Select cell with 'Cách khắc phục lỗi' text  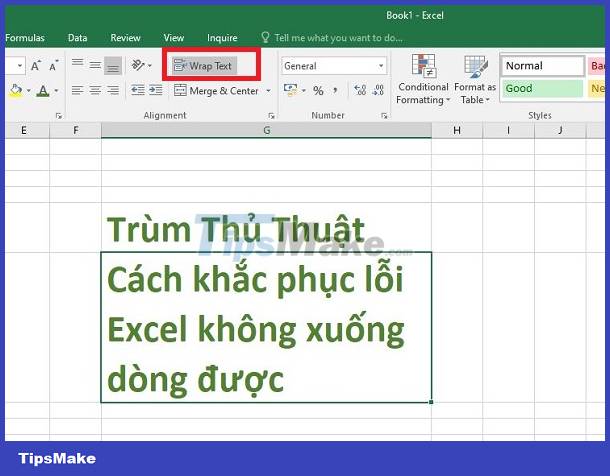click(266, 327)
